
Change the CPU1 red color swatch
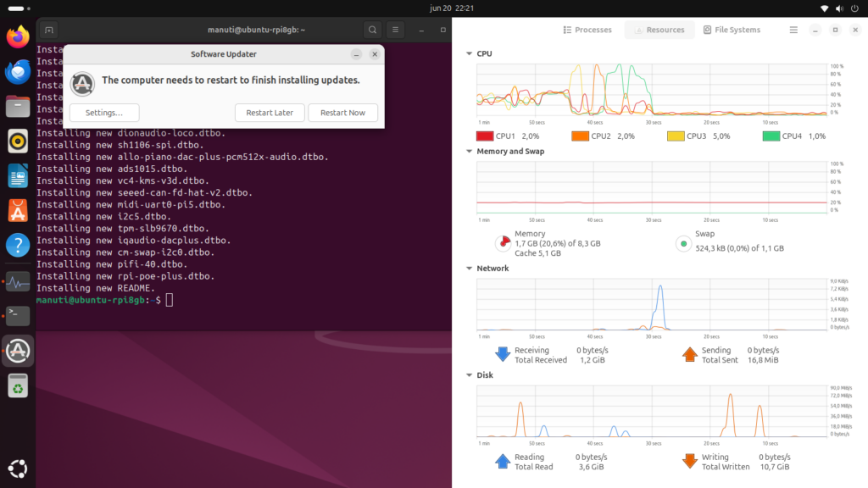click(484, 136)
